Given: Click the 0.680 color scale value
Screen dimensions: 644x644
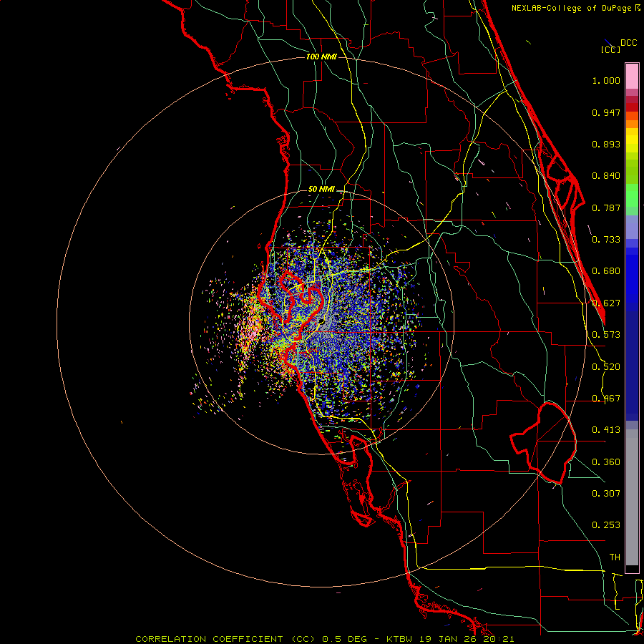Looking at the screenshot, I should coord(606,271).
